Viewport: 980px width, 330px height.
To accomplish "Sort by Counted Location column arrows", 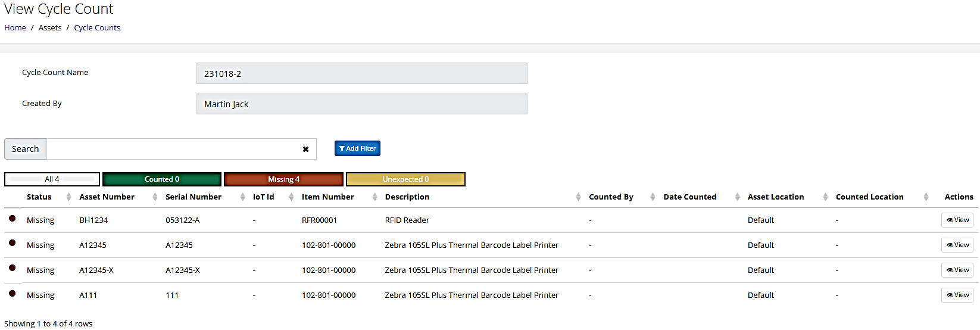I will tap(926, 197).
